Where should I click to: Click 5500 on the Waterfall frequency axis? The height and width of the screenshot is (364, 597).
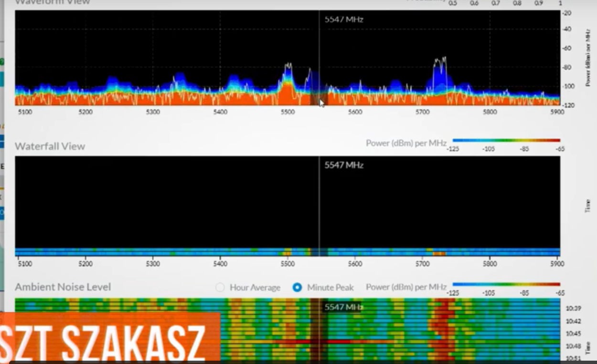pos(288,264)
